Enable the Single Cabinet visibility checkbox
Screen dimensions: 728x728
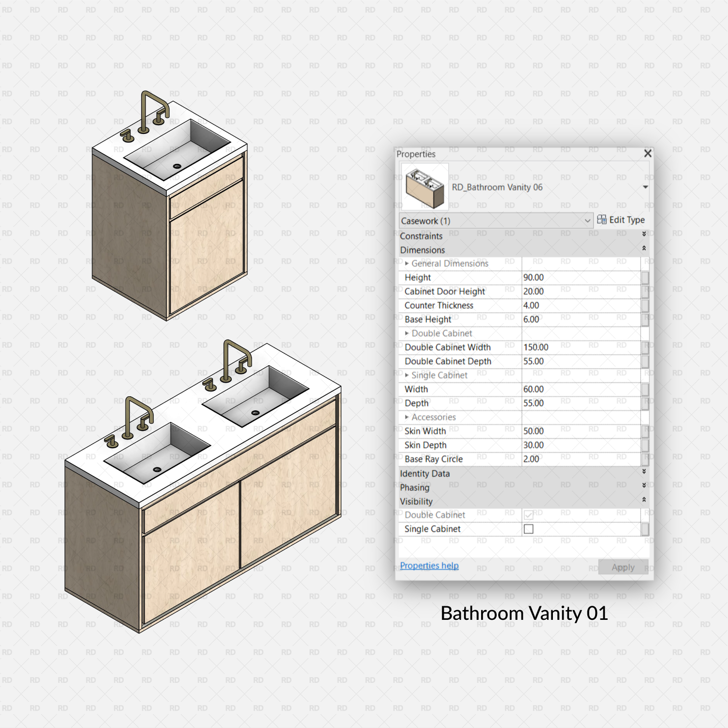pos(528,529)
